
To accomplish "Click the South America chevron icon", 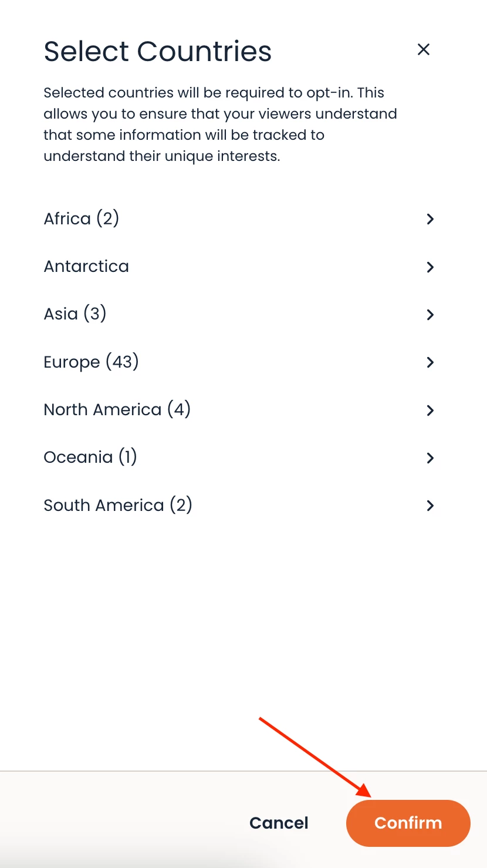I will point(430,506).
